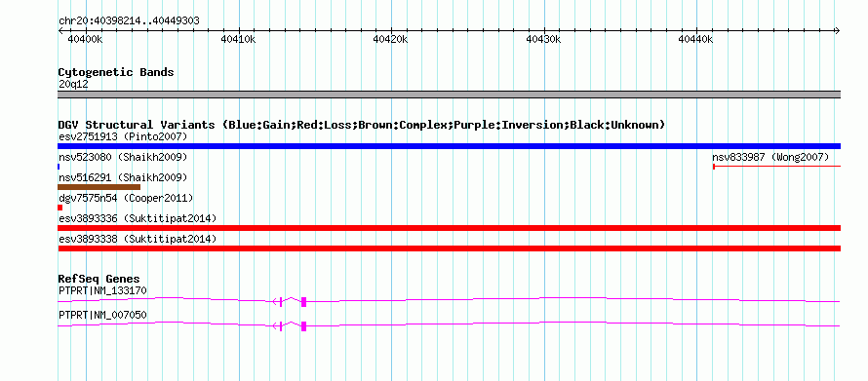Click the PTPRT|NM_133170 gene label
This screenshot has height=381, width=868.
(x=102, y=290)
